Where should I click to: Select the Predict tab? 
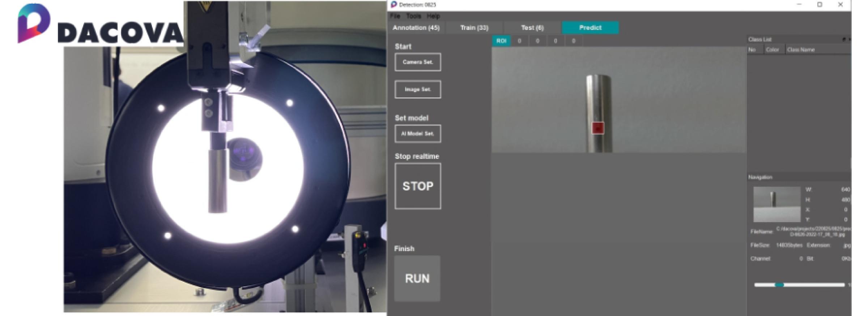point(590,27)
